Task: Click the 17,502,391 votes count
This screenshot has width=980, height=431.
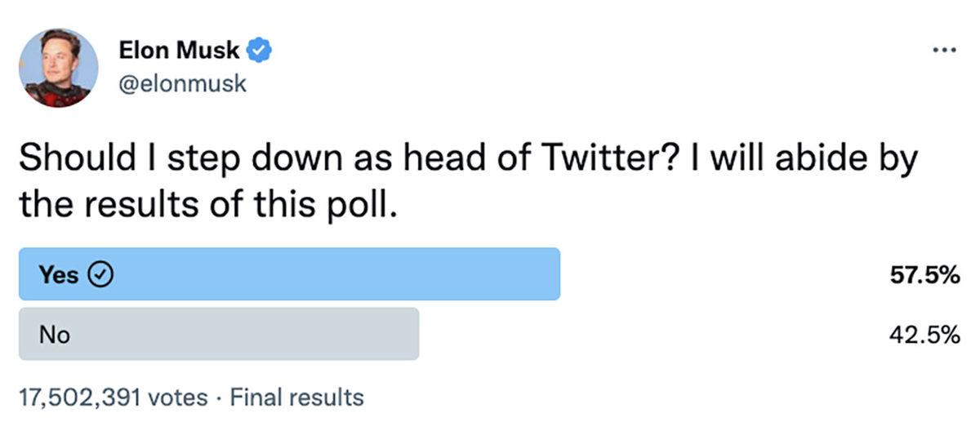Action: tap(113, 398)
